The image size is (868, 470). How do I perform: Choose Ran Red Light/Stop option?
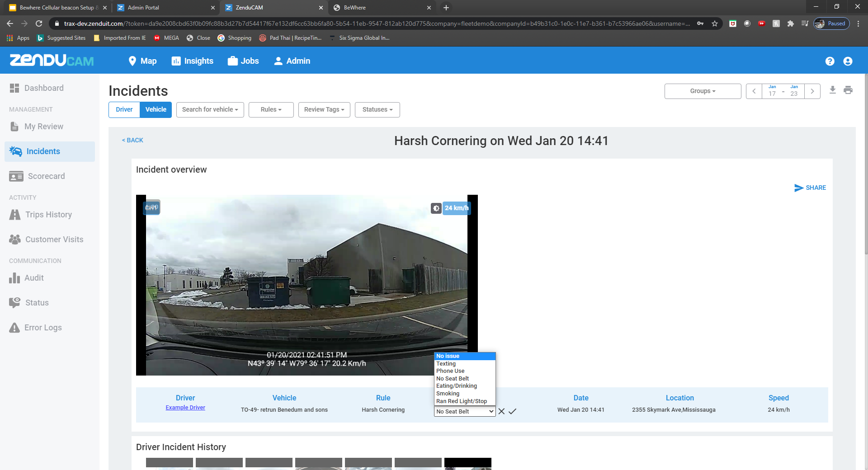465,401
